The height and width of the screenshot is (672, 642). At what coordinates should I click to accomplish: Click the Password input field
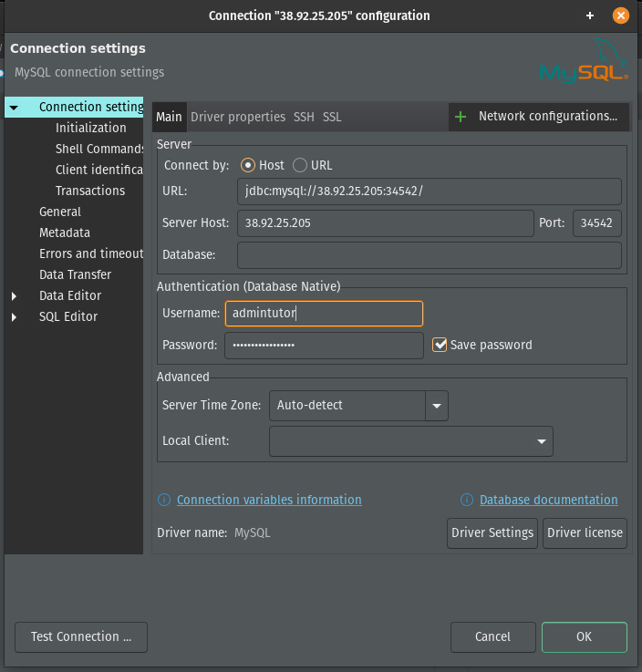[324, 346]
